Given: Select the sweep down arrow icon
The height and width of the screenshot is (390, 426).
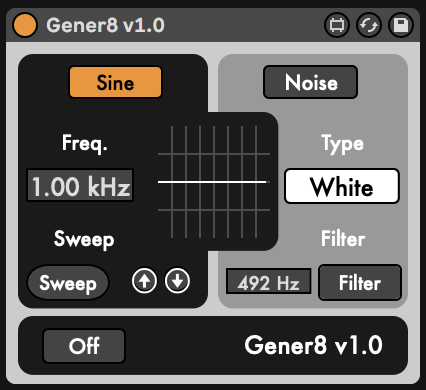Looking at the screenshot, I should pyautogui.click(x=177, y=281).
